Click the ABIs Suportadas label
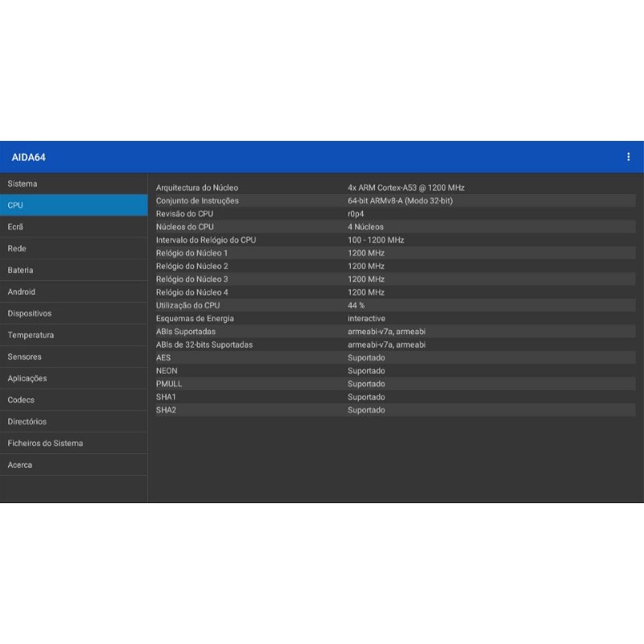Screen dimensions: 644x644 186,332
